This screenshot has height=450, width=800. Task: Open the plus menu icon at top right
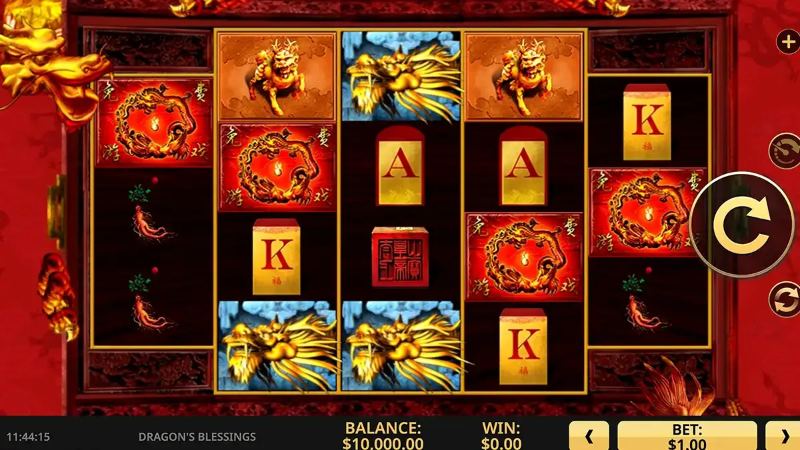click(x=787, y=42)
